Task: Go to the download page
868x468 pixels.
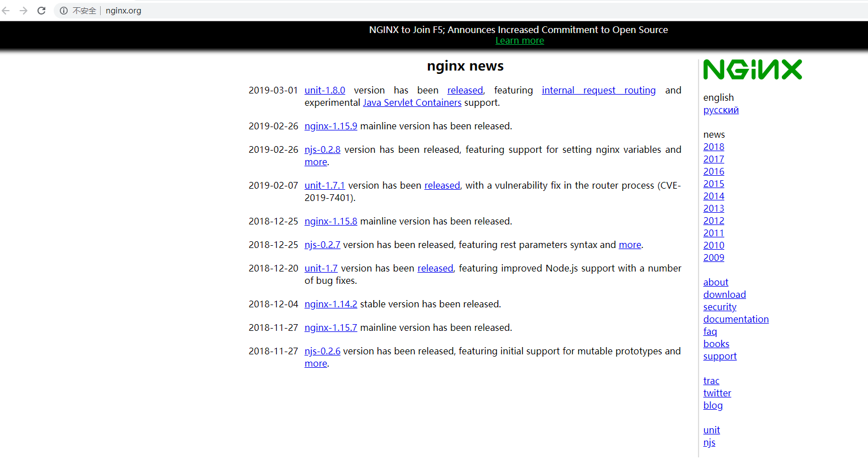Action: click(x=725, y=294)
